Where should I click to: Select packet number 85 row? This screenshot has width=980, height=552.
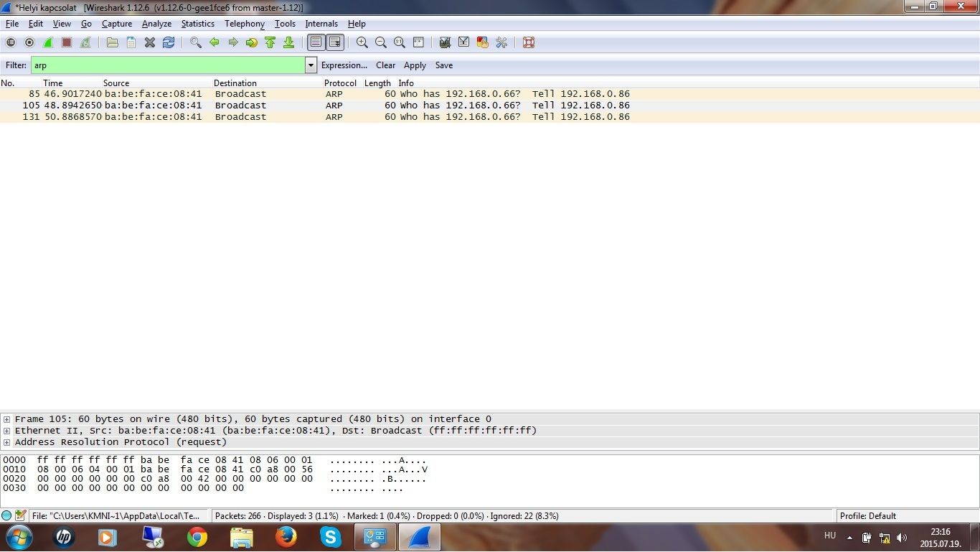[490, 94]
